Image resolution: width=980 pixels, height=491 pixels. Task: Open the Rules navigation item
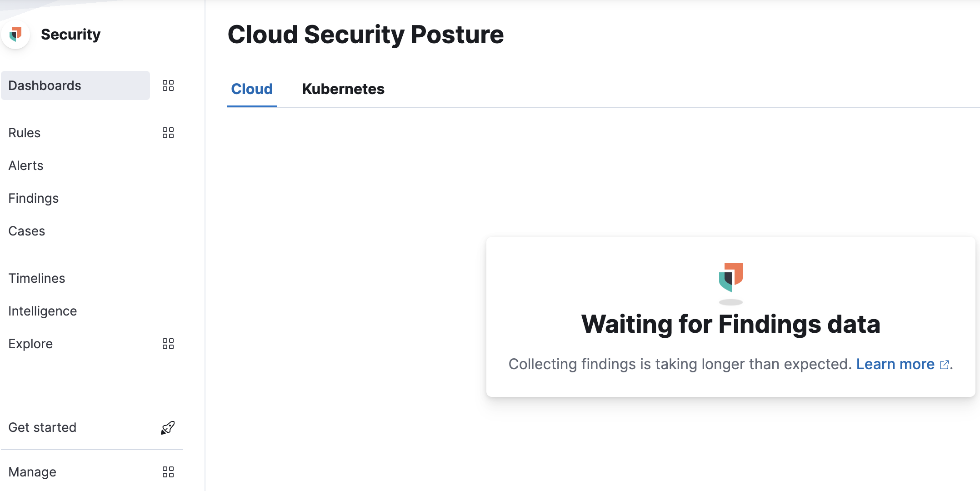pyautogui.click(x=25, y=133)
